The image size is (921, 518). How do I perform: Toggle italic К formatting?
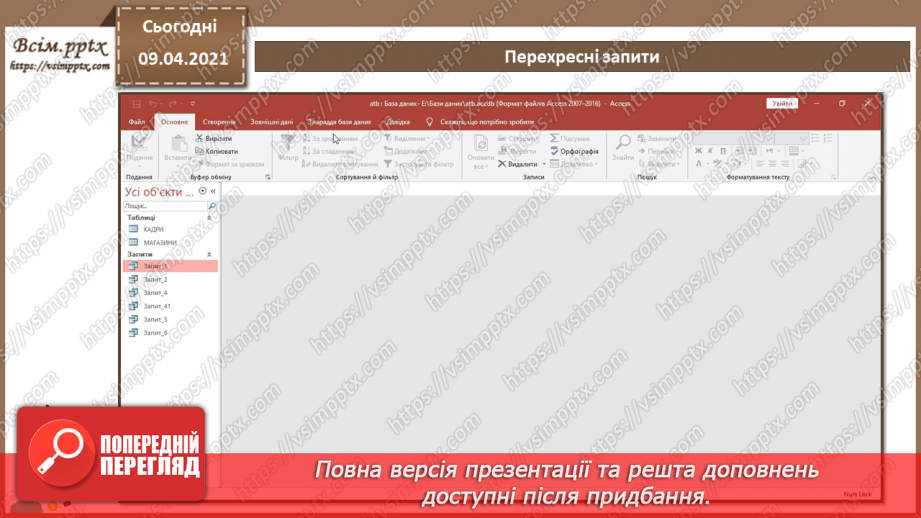coord(710,151)
